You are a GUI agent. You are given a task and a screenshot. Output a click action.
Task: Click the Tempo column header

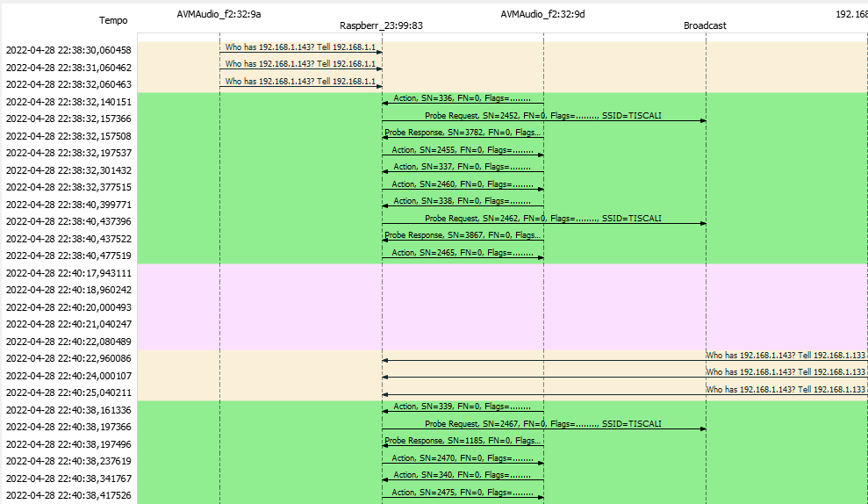coord(112,19)
